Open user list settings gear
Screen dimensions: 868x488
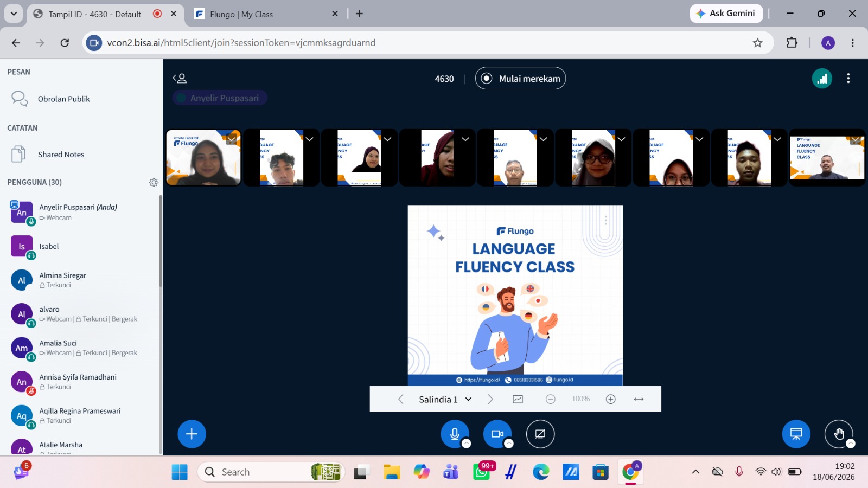click(154, 182)
